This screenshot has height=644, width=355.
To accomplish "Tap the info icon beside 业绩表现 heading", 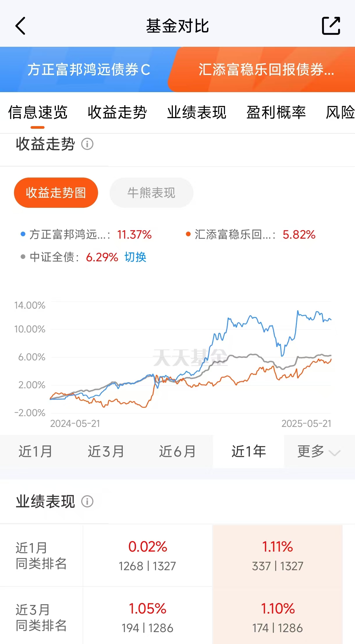I will [87, 501].
